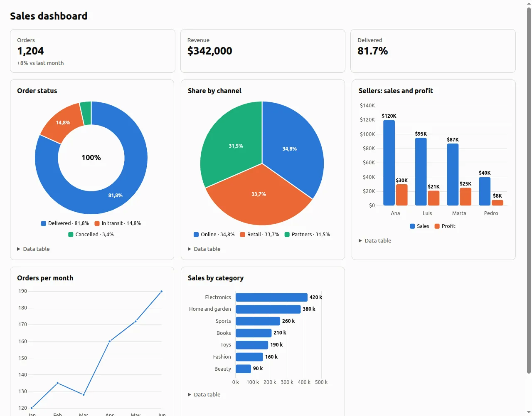Click Pedro's $40K sales bar
The image size is (532, 416).
pos(485,191)
